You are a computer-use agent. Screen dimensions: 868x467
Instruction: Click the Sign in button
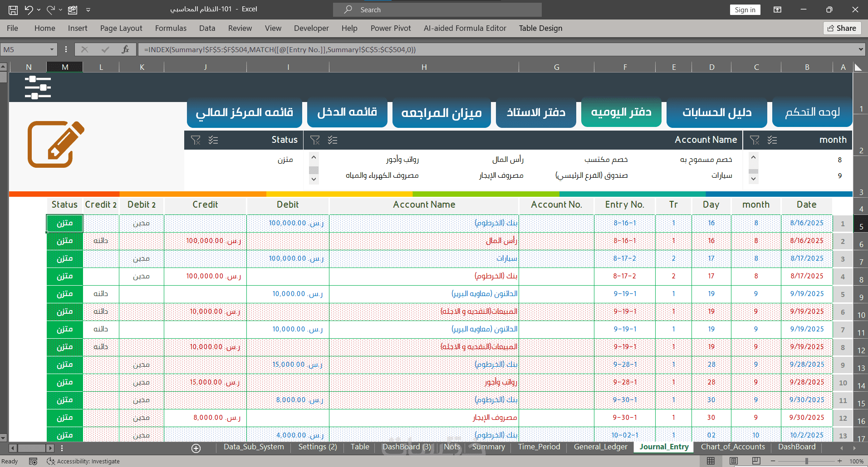(x=745, y=10)
